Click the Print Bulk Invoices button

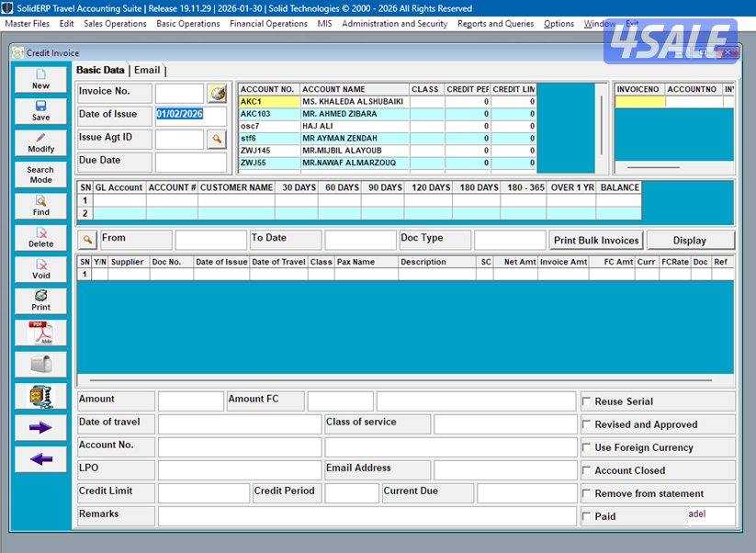(x=596, y=240)
